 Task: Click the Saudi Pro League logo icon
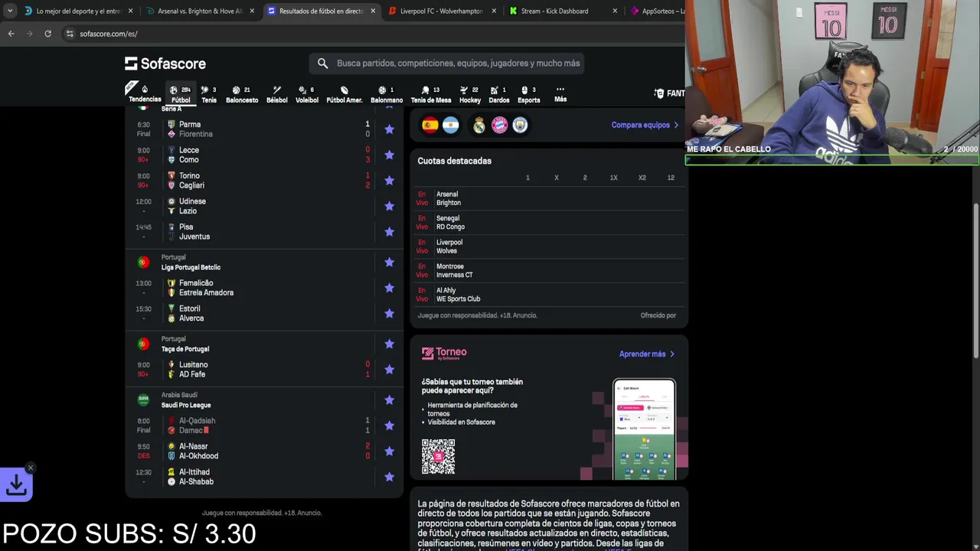143,400
